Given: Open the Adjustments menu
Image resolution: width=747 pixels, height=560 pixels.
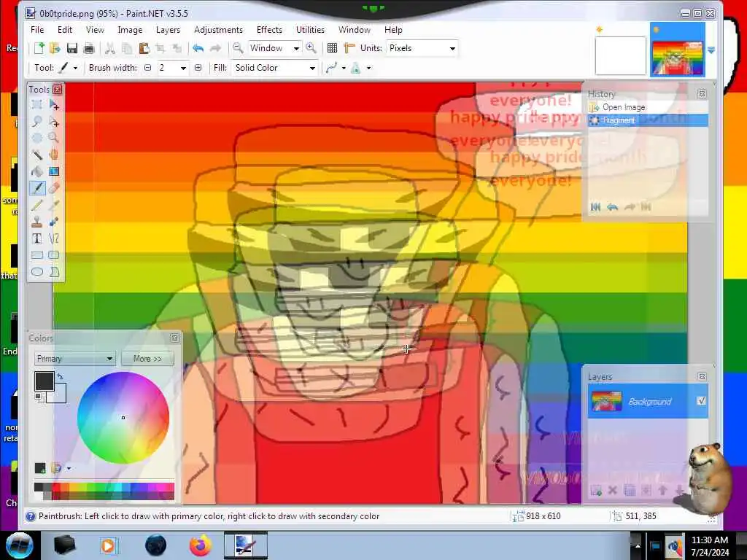Looking at the screenshot, I should tap(219, 29).
